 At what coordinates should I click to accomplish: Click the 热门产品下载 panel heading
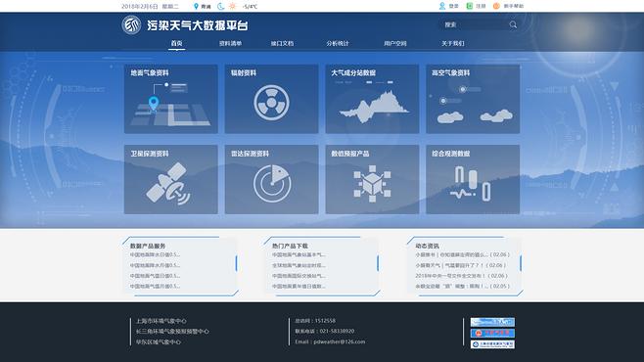(290, 246)
